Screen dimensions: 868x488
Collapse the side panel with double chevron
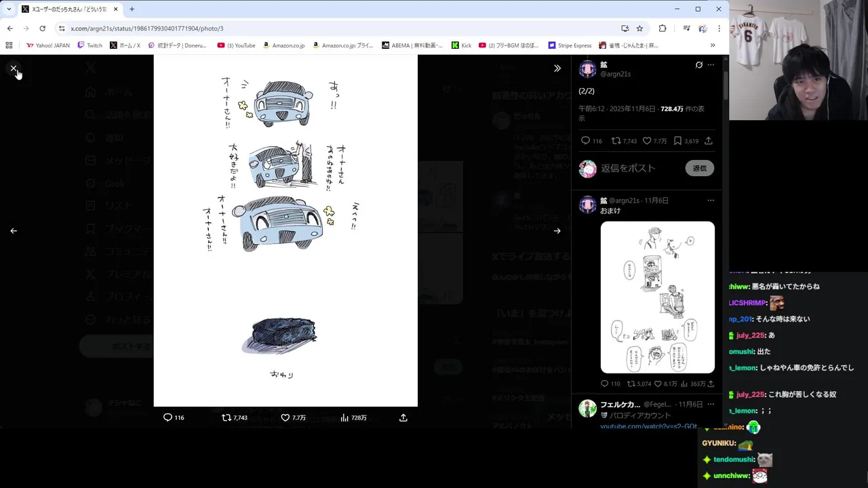(557, 68)
